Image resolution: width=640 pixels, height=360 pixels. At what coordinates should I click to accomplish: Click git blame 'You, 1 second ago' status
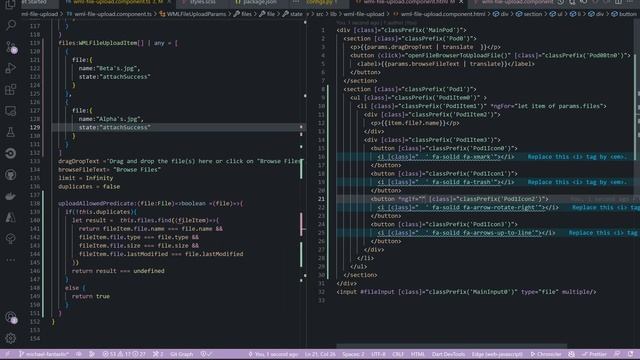273,354
